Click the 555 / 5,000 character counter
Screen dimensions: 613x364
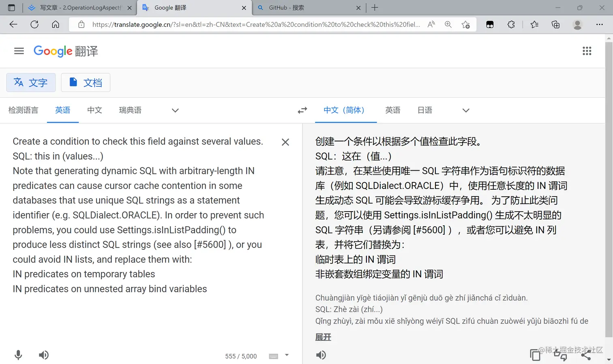click(x=241, y=356)
